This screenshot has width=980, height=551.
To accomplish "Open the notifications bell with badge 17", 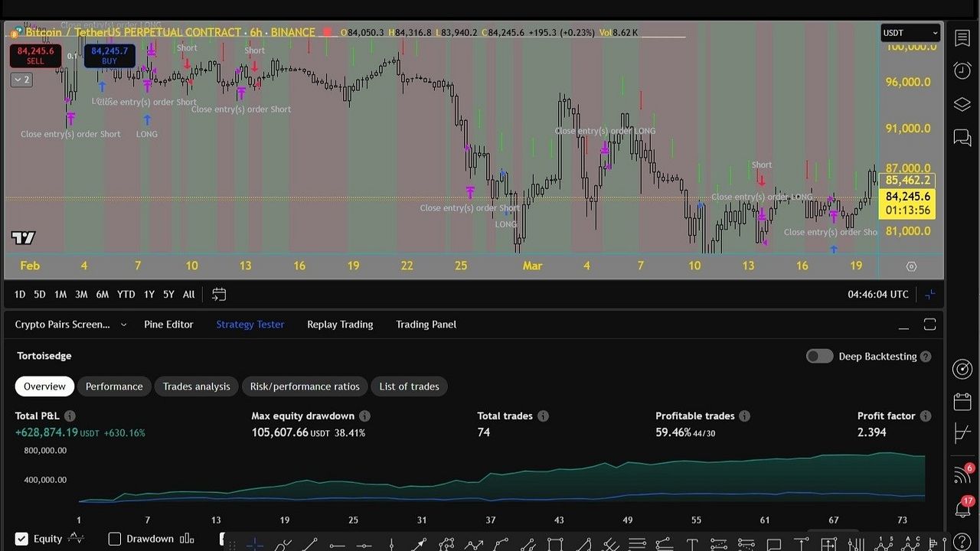I will tap(962, 507).
